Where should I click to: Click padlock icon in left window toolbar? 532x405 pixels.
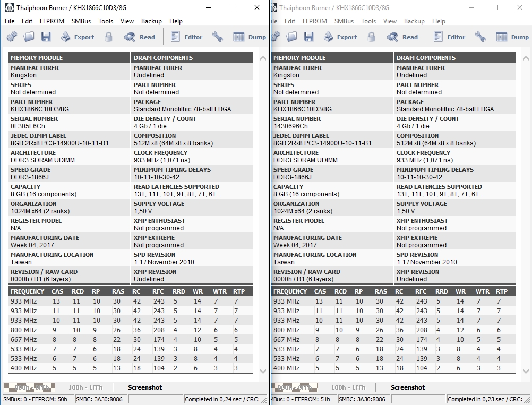point(108,37)
